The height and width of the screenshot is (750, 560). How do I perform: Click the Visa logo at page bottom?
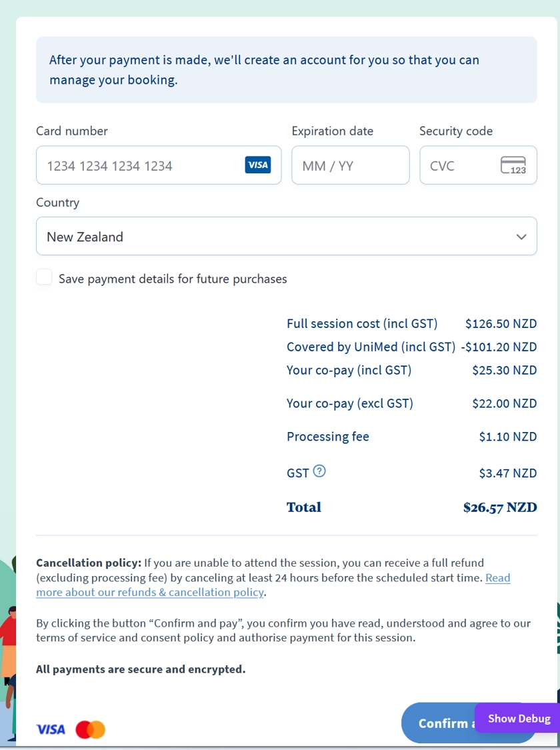[x=51, y=729]
